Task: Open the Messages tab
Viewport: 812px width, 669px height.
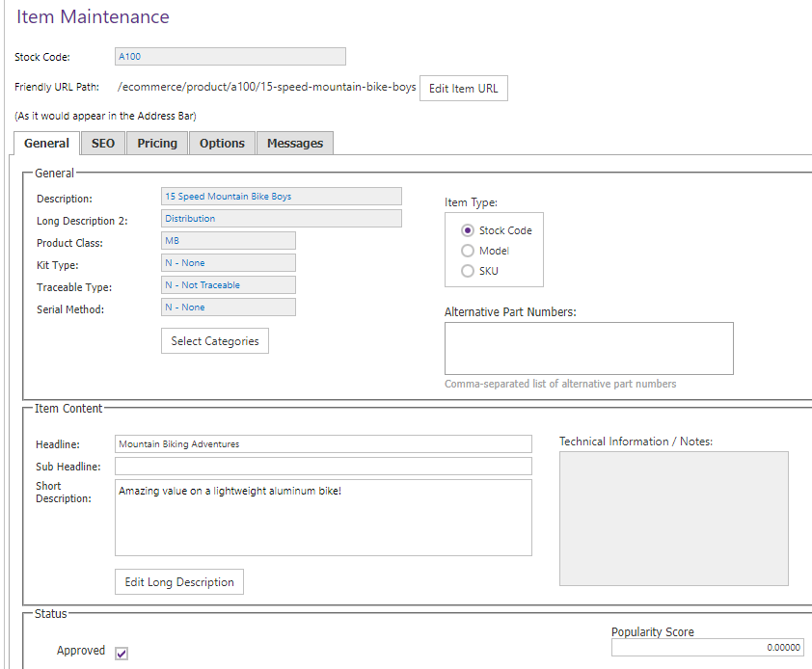Action: 295,144
